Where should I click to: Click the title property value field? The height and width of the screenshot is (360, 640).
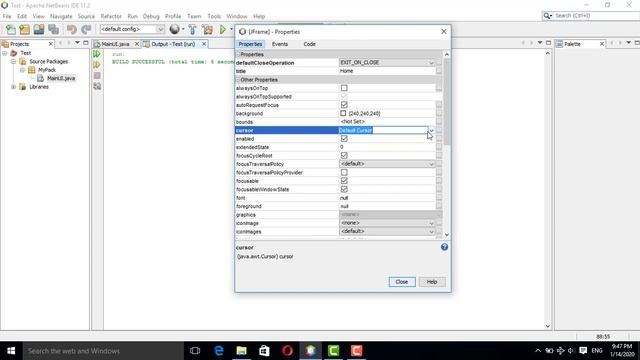[x=387, y=71]
